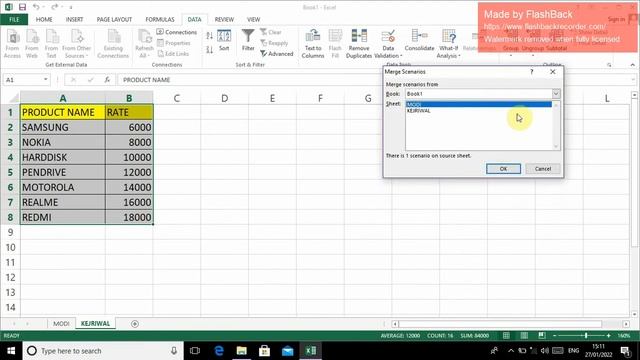Click Remove Duplicates icon
Screen dimensions: 640x360
pos(359,44)
